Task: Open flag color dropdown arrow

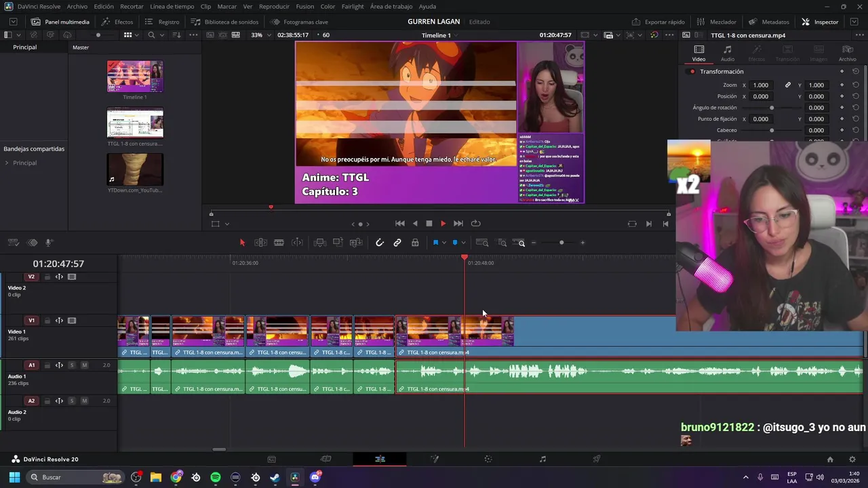Action: point(444,243)
